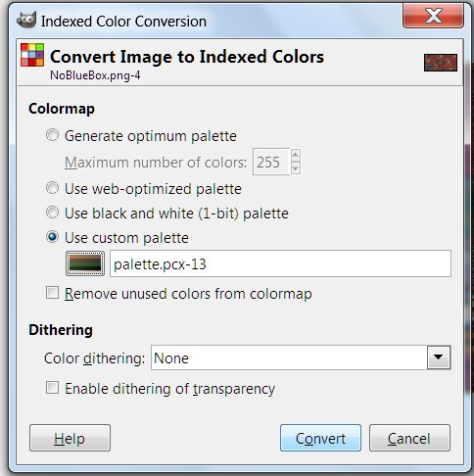Image resolution: width=474 pixels, height=476 pixels.
Task: Open Help for indexed conversion
Action: tap(70, 438)
